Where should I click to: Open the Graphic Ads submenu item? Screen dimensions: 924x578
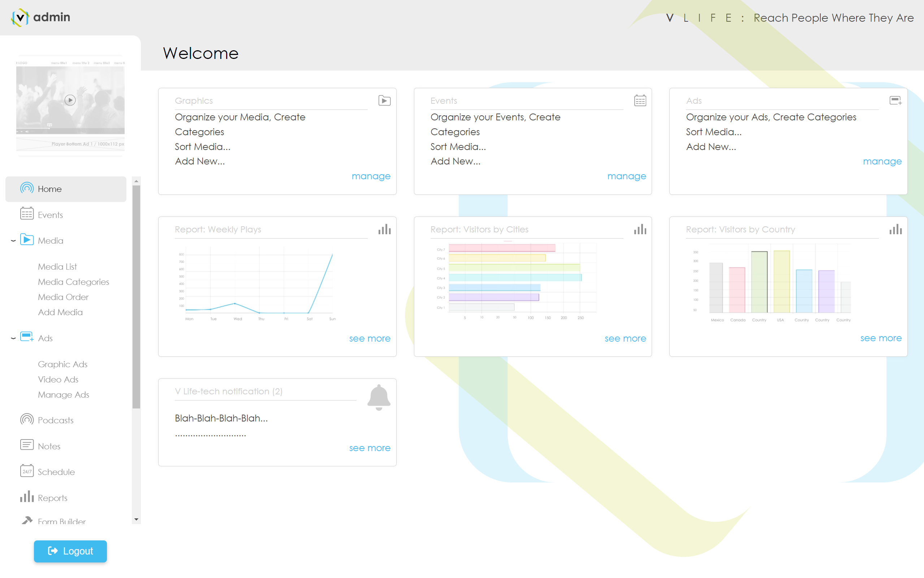coord(62,364)
